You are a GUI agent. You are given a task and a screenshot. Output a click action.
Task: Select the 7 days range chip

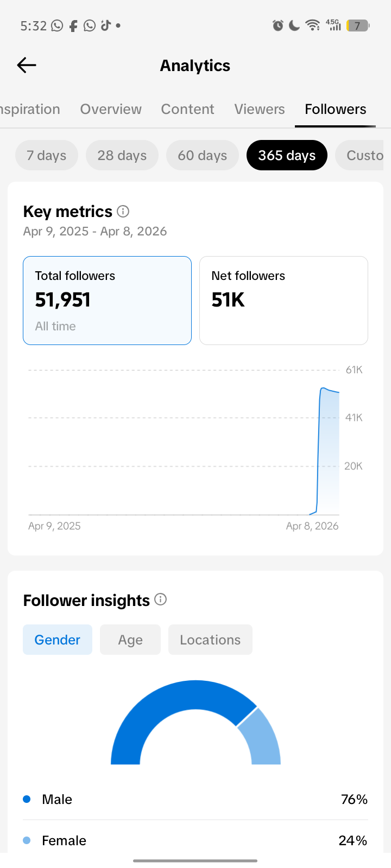[x=47, y=155]
